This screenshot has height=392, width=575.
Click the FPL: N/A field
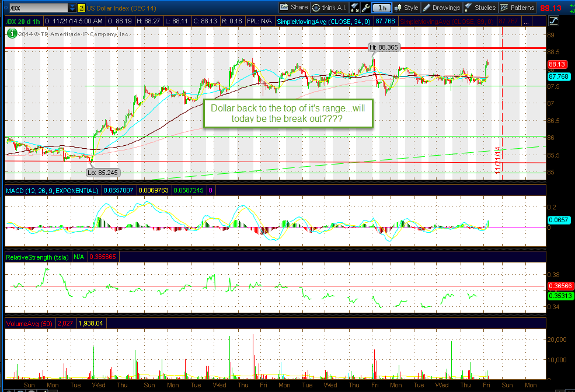(x=259, y=21)
